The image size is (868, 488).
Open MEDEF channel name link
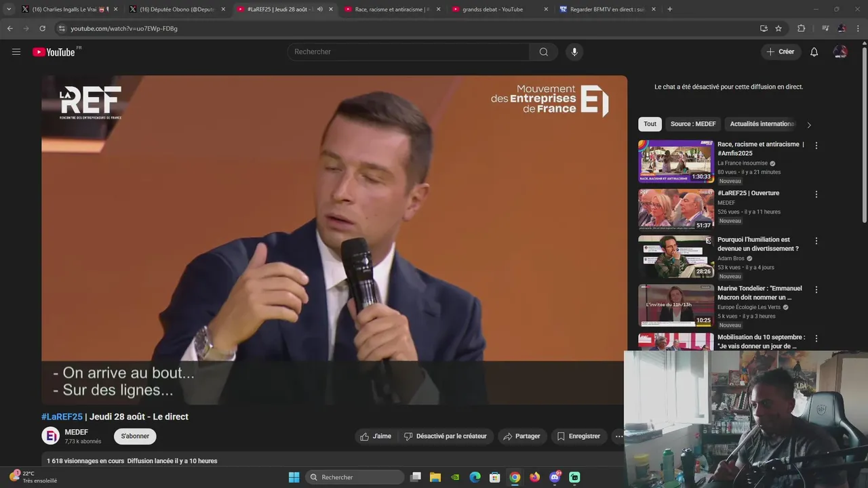coord(76,432)
